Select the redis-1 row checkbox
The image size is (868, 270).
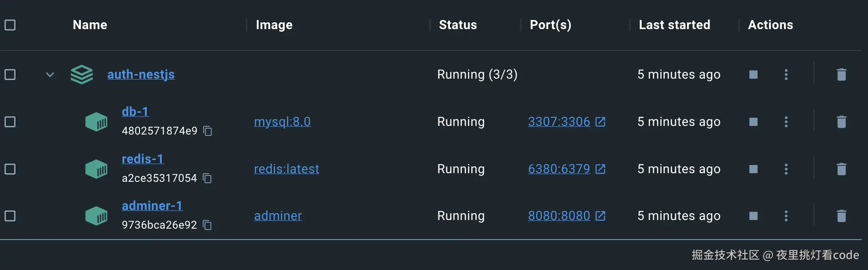click(10, 169)
